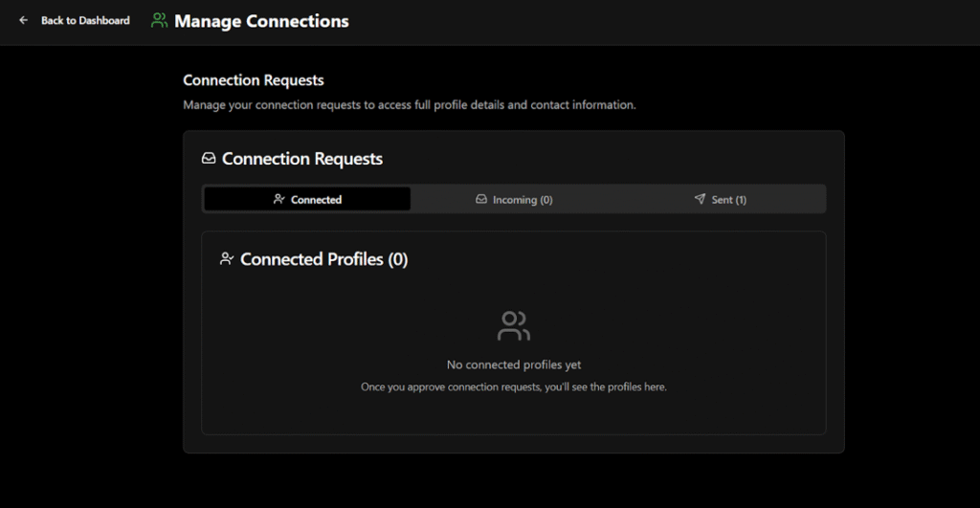Click the back arrow icon

coord(24,20)
